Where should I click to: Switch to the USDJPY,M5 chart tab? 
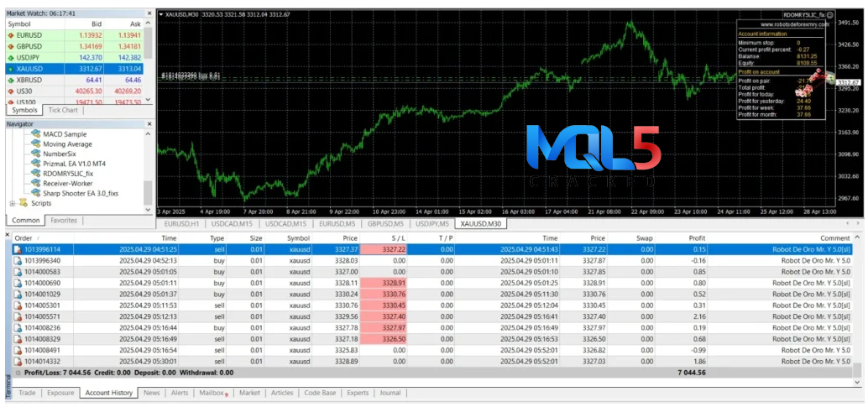tap(431, 224)
